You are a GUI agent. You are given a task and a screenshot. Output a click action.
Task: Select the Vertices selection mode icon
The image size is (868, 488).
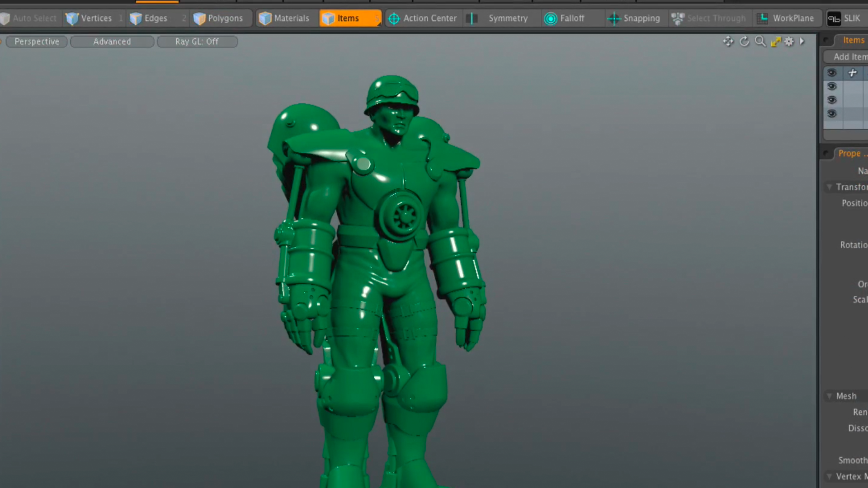(72, 19)
